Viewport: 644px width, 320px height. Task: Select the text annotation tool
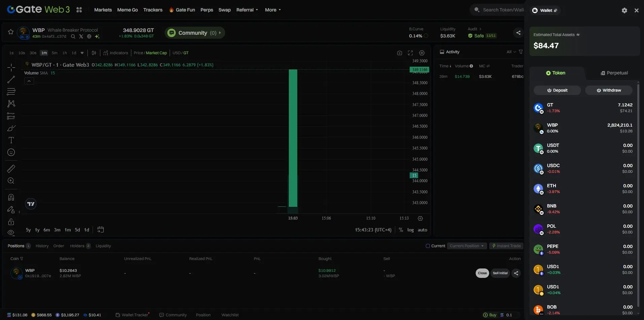(11, 140)
